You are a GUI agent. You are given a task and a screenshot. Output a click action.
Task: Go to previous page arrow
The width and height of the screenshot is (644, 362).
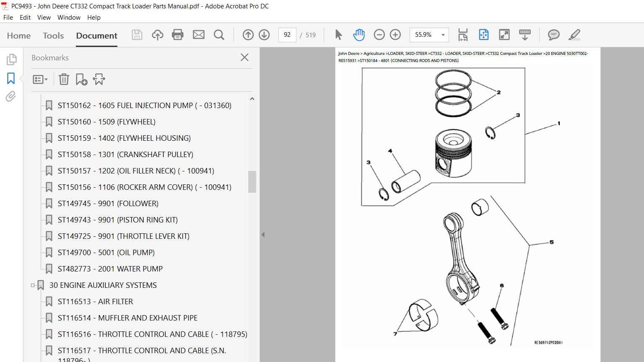click(x=248, y=35)
